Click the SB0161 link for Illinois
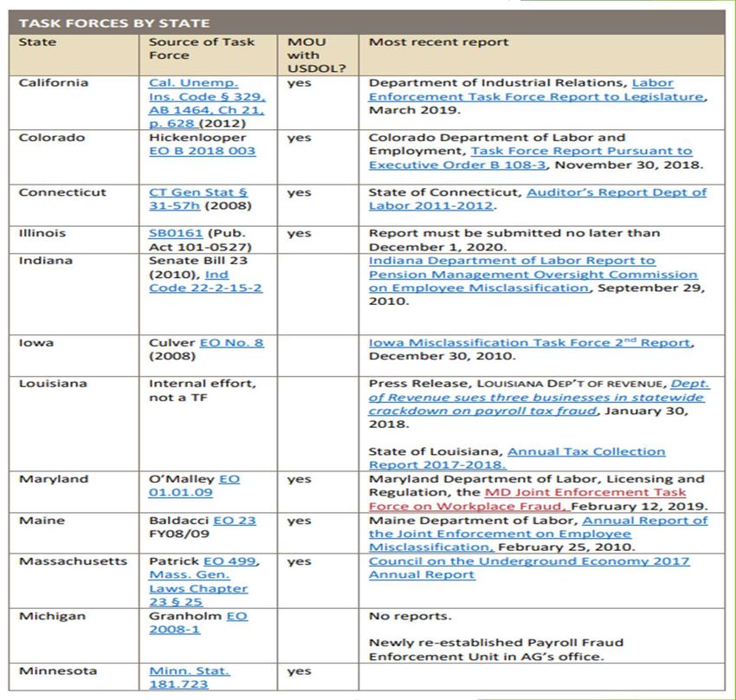 pos(176,233)
